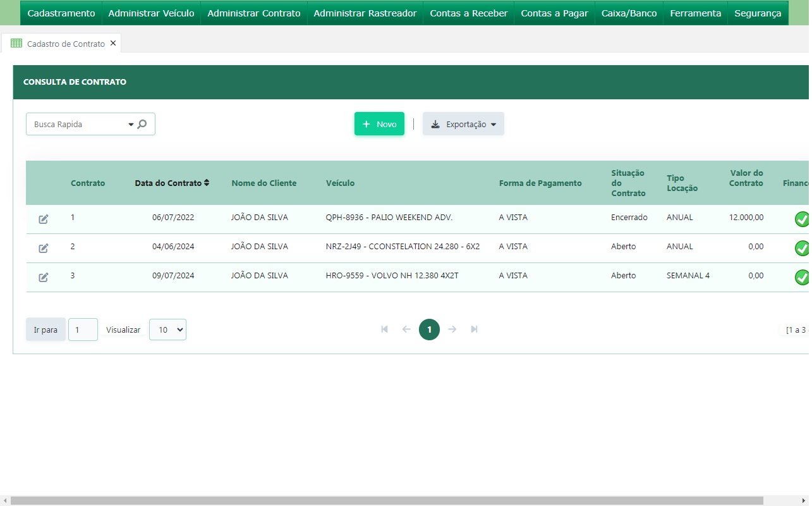Sort by Data do Contrato column
The height and width of the screenshot is (506, 812).
[171, 183]
